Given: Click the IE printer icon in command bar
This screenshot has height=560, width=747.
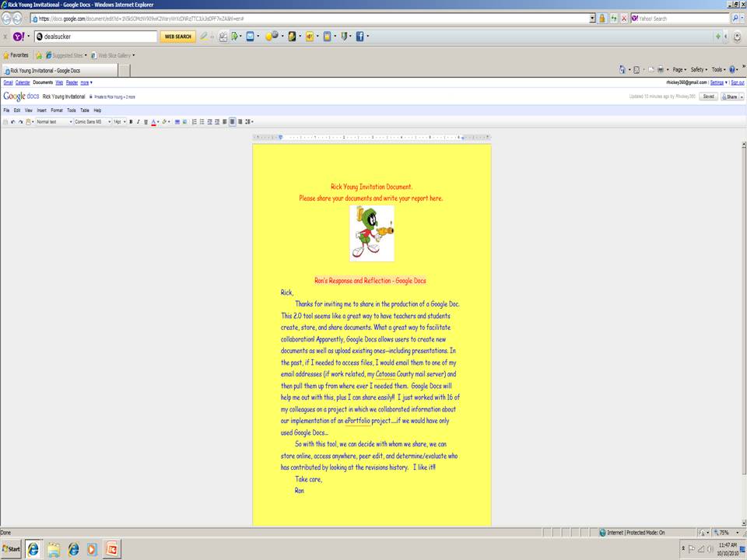Looking at the screenshot, I should pos(661,69).
